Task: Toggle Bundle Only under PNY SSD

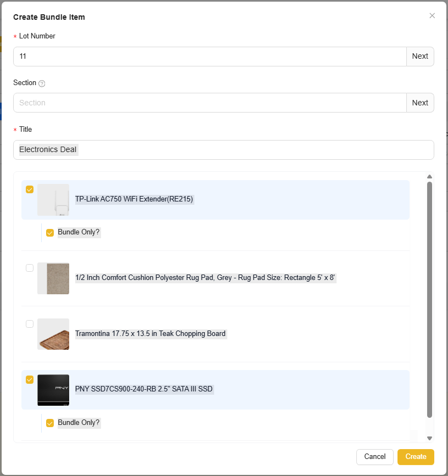Action: 50,423
